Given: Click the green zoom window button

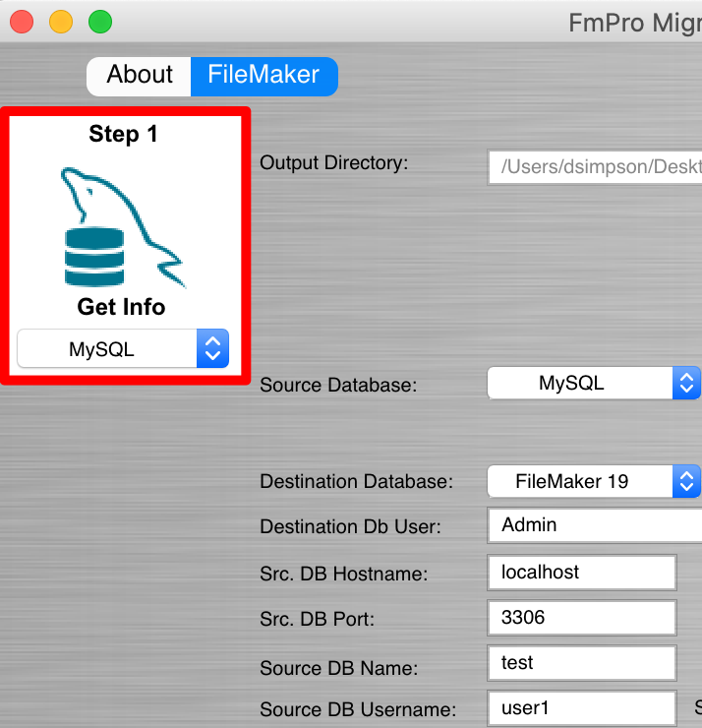Looking at the screenshot, I should click(100, 22).
